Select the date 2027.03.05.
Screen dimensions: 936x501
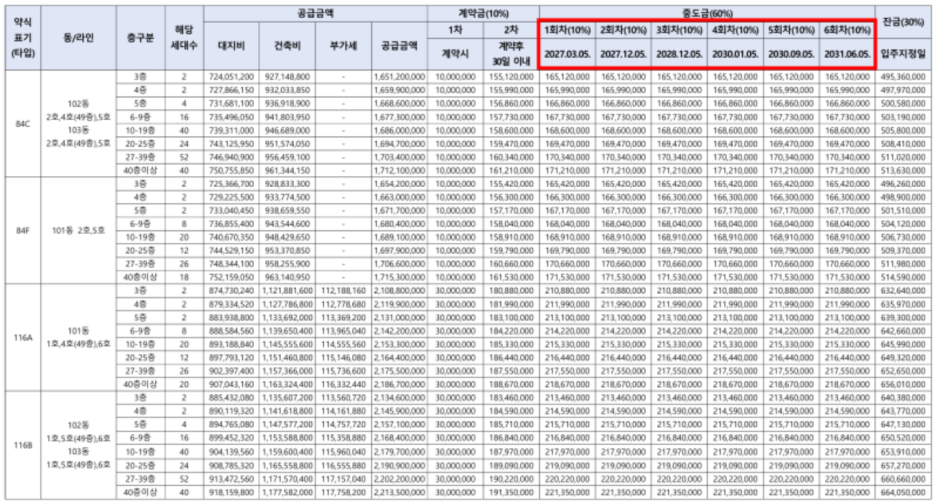pyautogui.click(x=568, y=54)
